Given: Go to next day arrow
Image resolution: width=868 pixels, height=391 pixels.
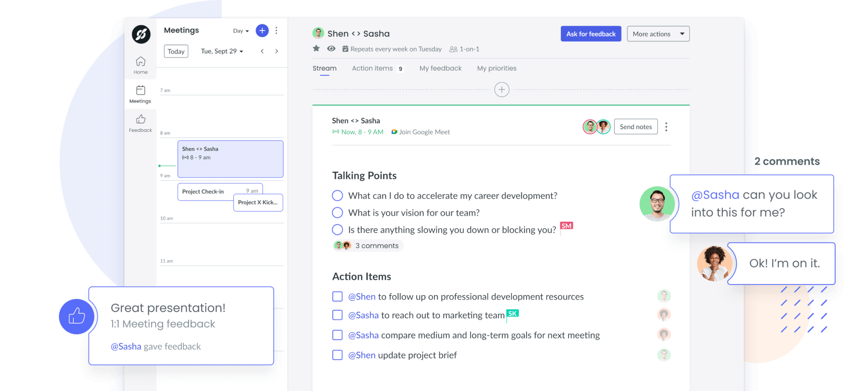Looking at the screenshot, I should pos(277,51).
